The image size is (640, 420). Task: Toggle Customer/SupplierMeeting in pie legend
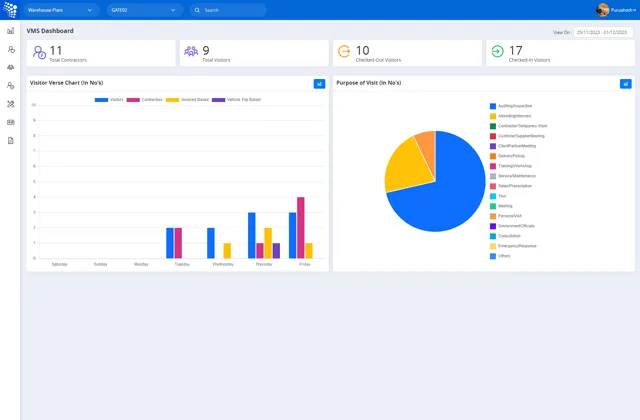[517, 136]
